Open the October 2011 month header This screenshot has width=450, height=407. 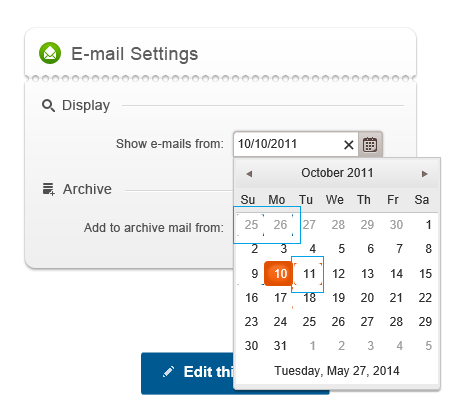(x=337, y=173)
